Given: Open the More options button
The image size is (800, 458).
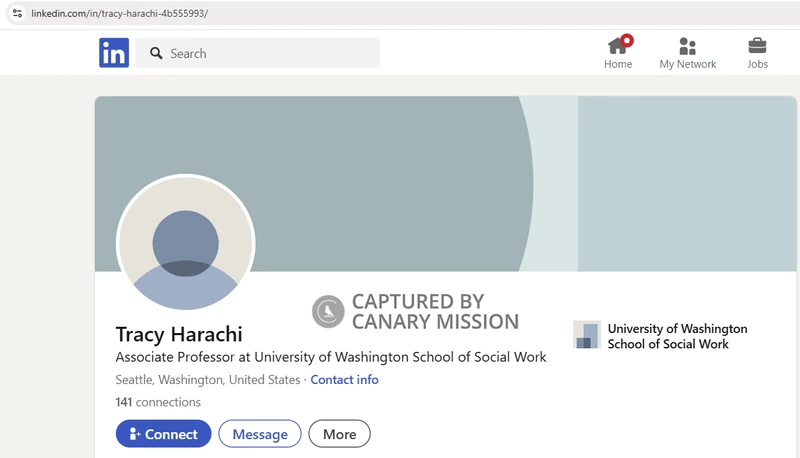Looking at the screenshot, I should pos(339,434).
